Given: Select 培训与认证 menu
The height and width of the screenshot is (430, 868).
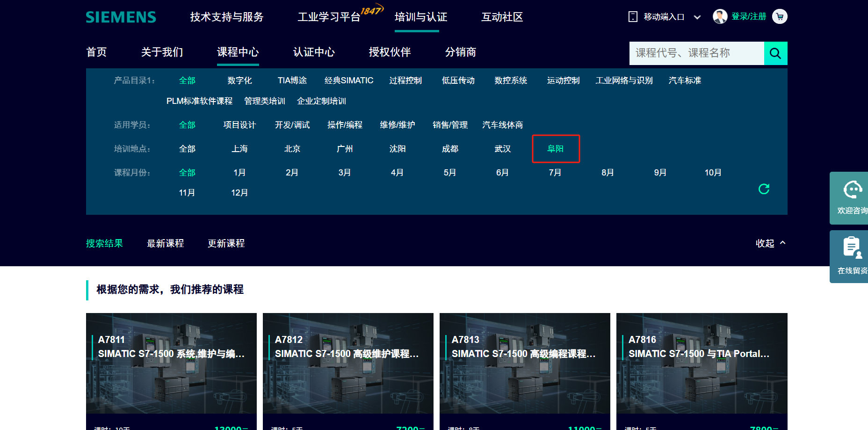Looking at the screenshot, I should [421, 17].
